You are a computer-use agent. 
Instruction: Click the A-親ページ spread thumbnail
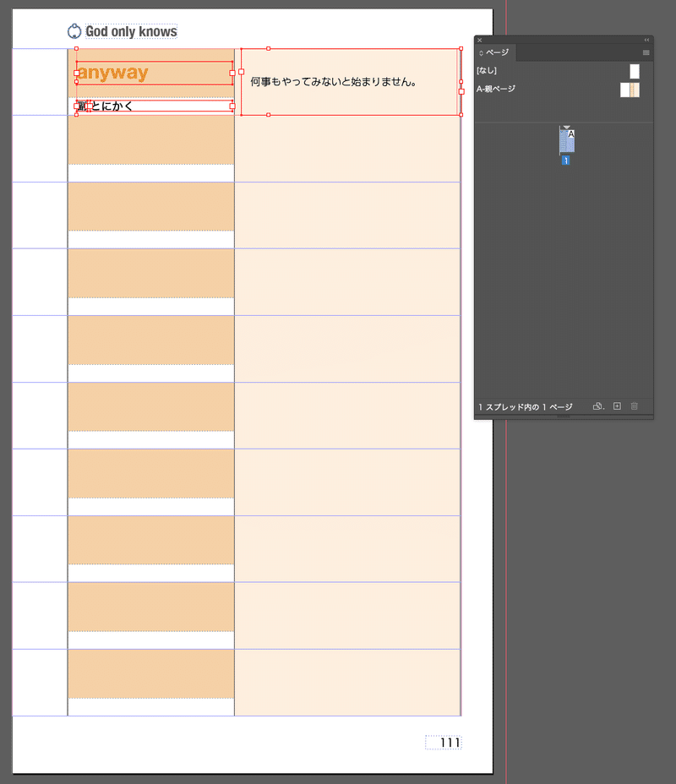pos(630,90)
